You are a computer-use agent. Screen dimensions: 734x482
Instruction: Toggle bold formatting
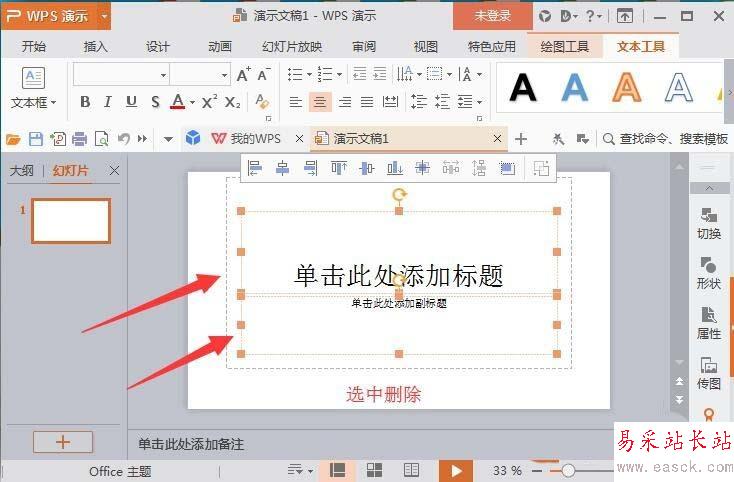click(x=85, y=102)
